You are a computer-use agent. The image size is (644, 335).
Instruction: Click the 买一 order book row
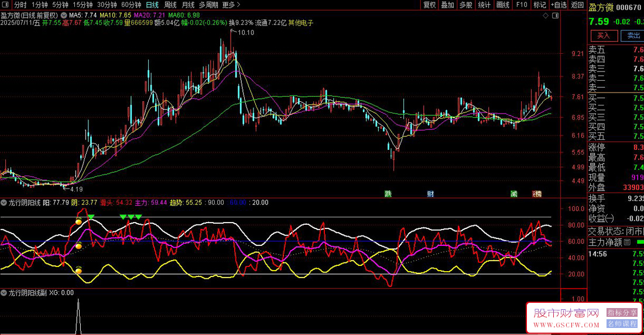(x=616, y=98)
